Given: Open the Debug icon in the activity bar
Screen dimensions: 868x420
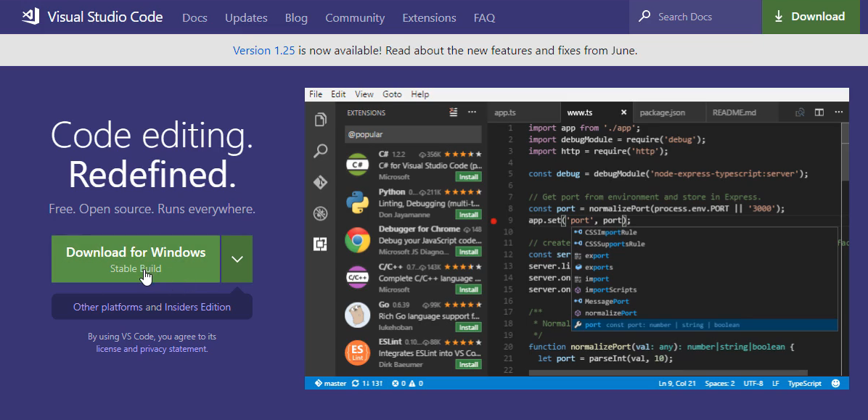Looking at the screenshot, I should point(321,213).
